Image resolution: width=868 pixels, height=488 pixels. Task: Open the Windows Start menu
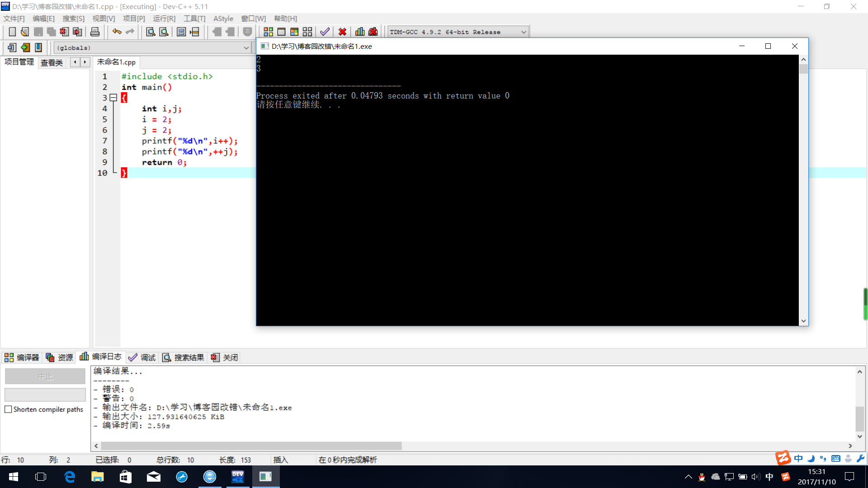[14, 477]
